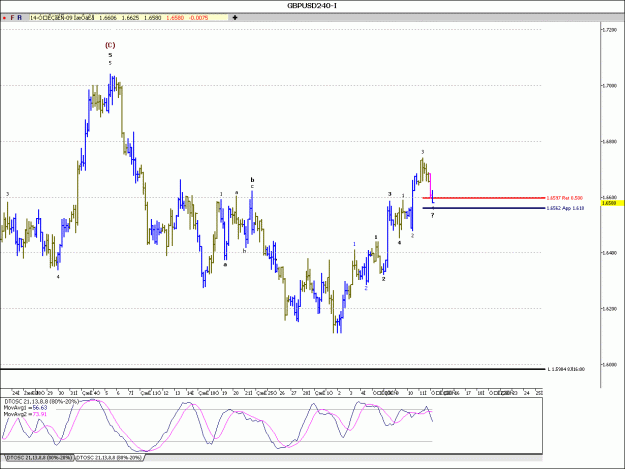Click the red 1.6597 Ret 0.500 label

564,198
